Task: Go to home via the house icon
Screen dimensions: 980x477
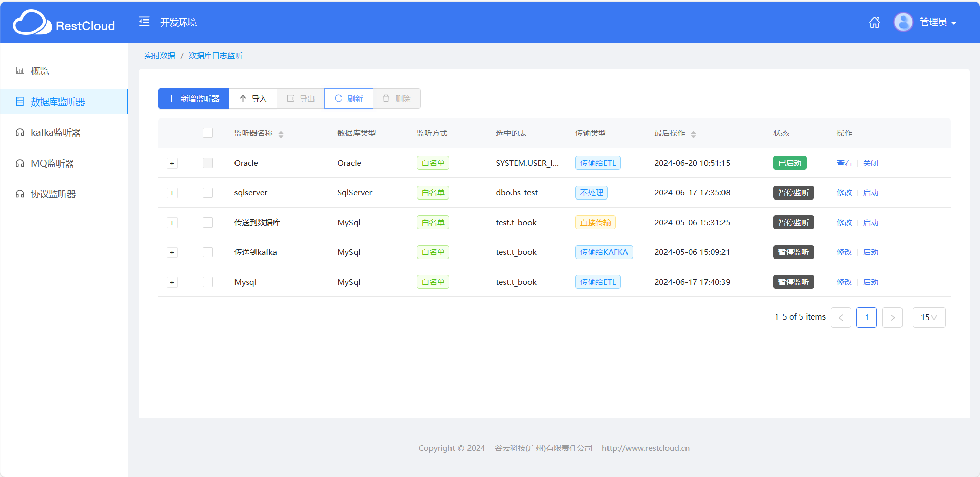Action: coord(875,22)
